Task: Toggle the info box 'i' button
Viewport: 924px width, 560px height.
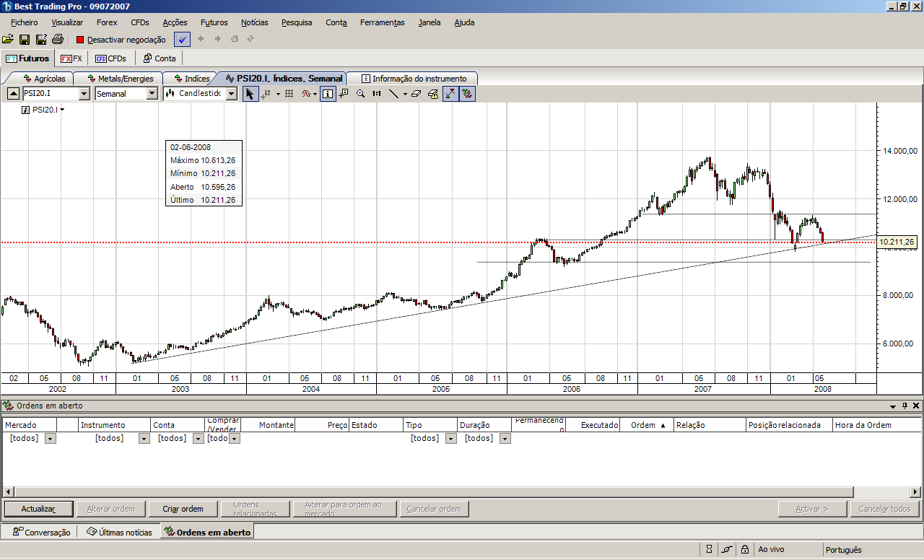Action: click(x=328, y=94)
